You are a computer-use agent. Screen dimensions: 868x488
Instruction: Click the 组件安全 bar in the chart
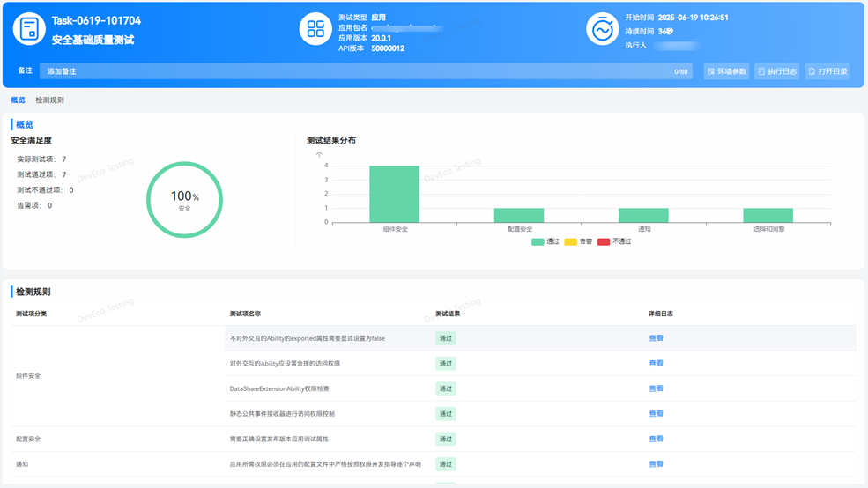pos(394,194)
